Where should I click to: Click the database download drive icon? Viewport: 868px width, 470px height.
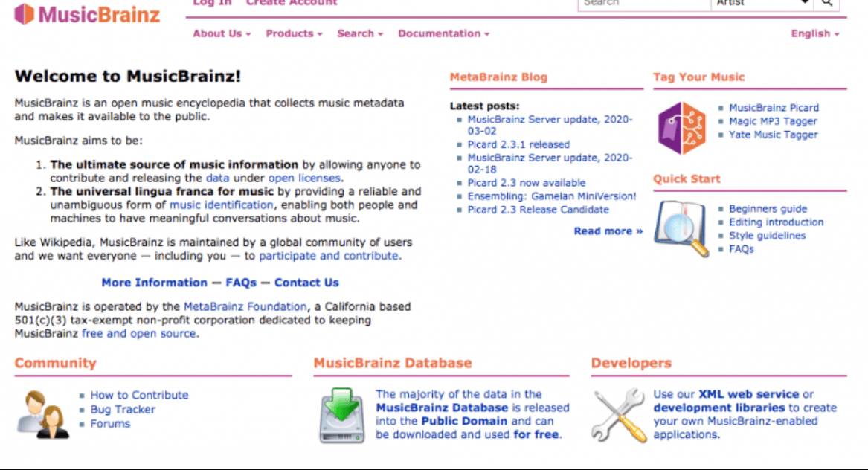coord(341,415)
